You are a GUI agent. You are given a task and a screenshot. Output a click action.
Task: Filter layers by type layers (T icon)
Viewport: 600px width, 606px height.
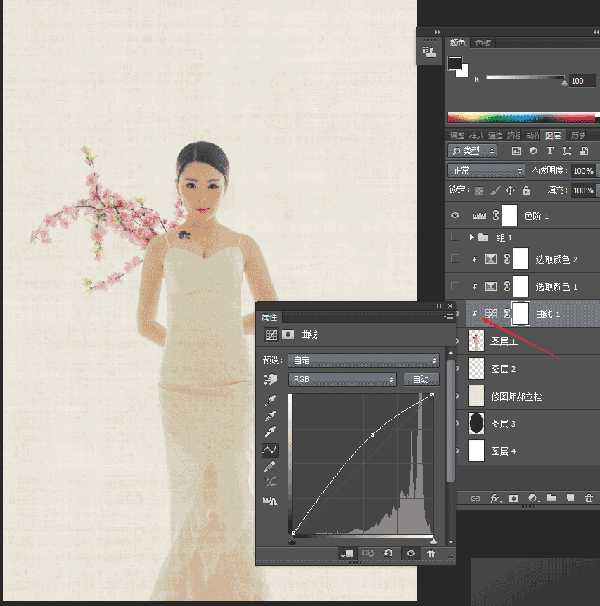[550, 151]
